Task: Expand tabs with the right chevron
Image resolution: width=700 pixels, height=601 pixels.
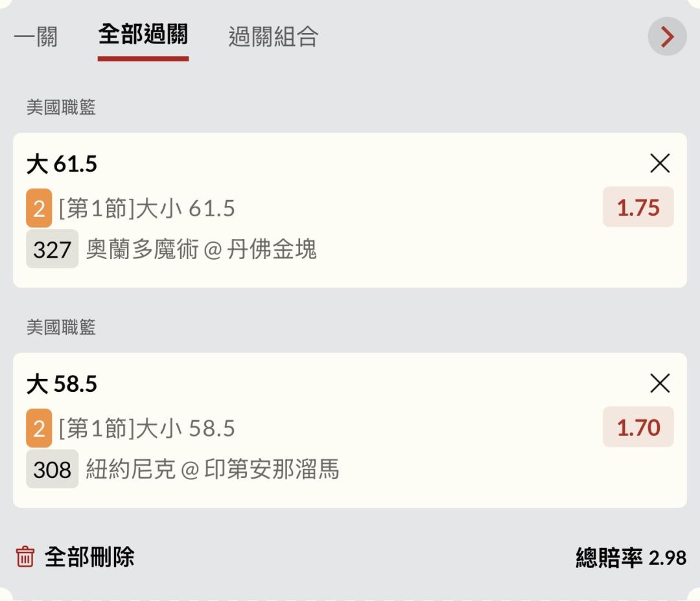Action: pos(667,37)
